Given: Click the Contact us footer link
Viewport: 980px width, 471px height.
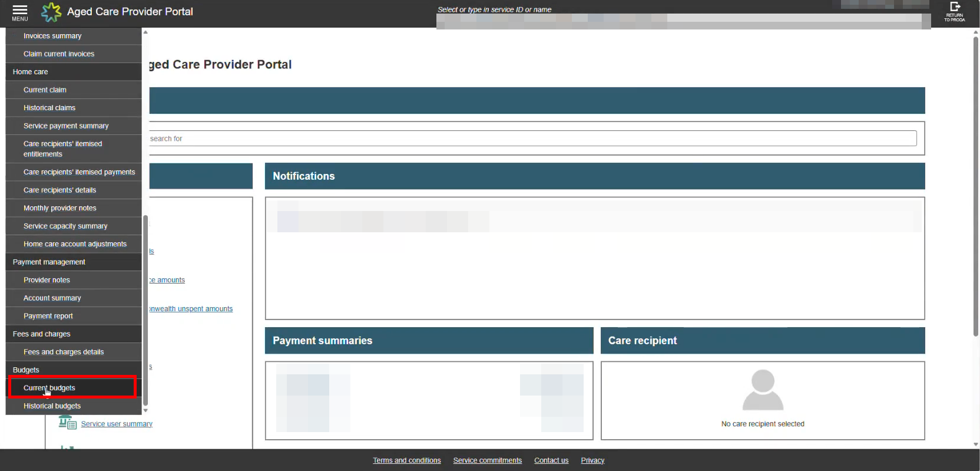Looking at the screenshot, I should click(x=551, y=460).
